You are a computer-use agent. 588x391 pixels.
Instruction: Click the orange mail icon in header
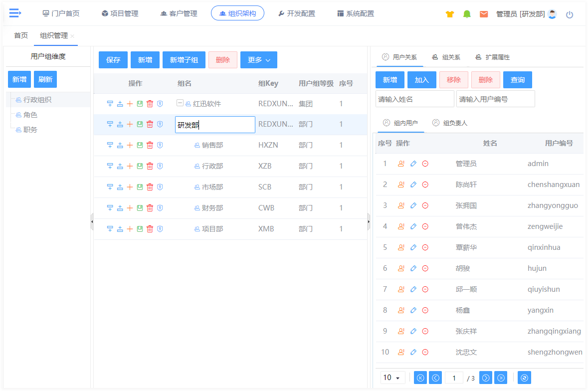pyautogui.click(x=484, y=14)
